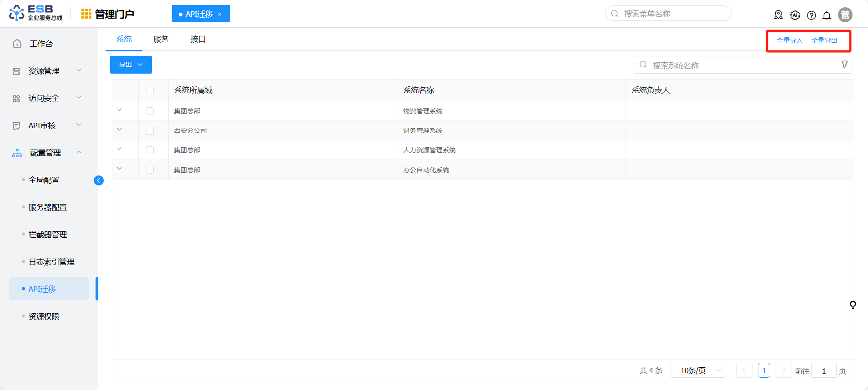This screenshot has height=390, width=868.
Task: Open the help question mark icon
Action: point(811,15)
